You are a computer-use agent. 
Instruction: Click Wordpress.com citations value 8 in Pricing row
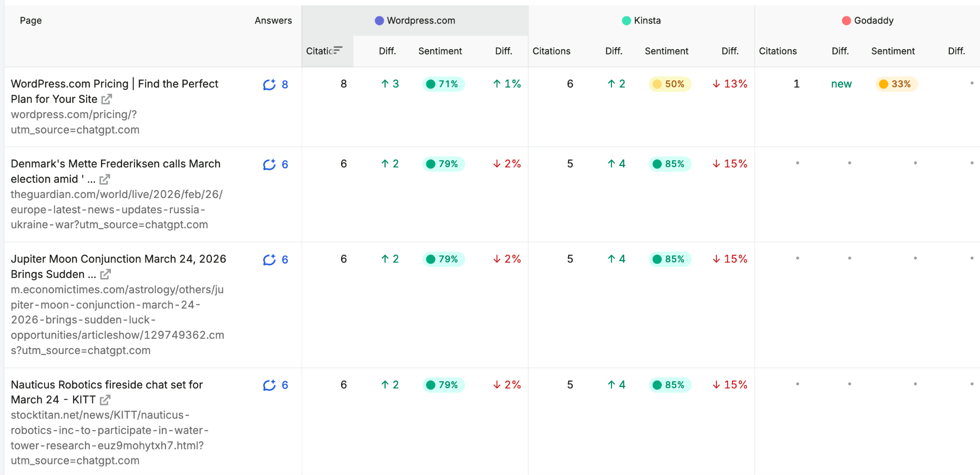[x=344, y=84]
